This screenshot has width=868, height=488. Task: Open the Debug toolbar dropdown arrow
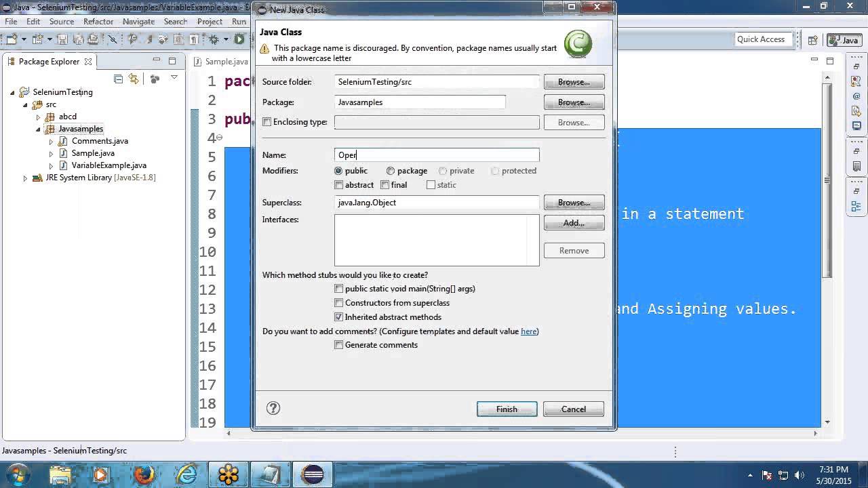(226, 39)
